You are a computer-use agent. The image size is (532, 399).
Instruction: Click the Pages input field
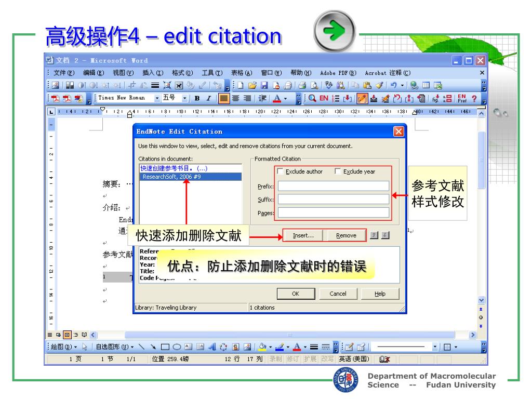tap(333, 212)
